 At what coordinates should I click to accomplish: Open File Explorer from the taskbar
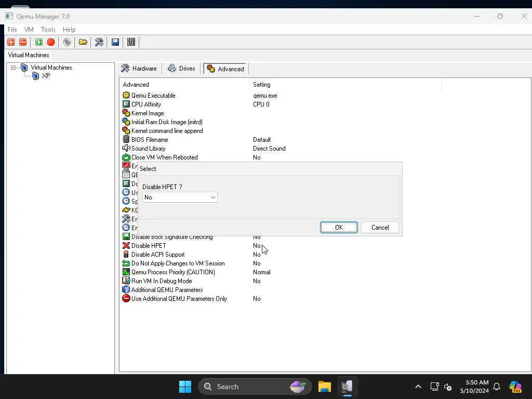click(324, 387)
